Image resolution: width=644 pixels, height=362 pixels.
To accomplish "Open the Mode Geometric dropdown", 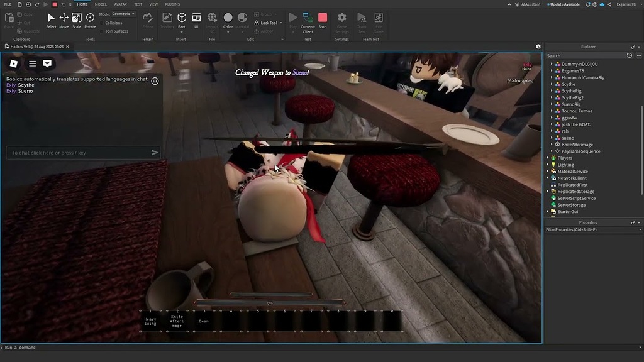I will click(123, 14).
